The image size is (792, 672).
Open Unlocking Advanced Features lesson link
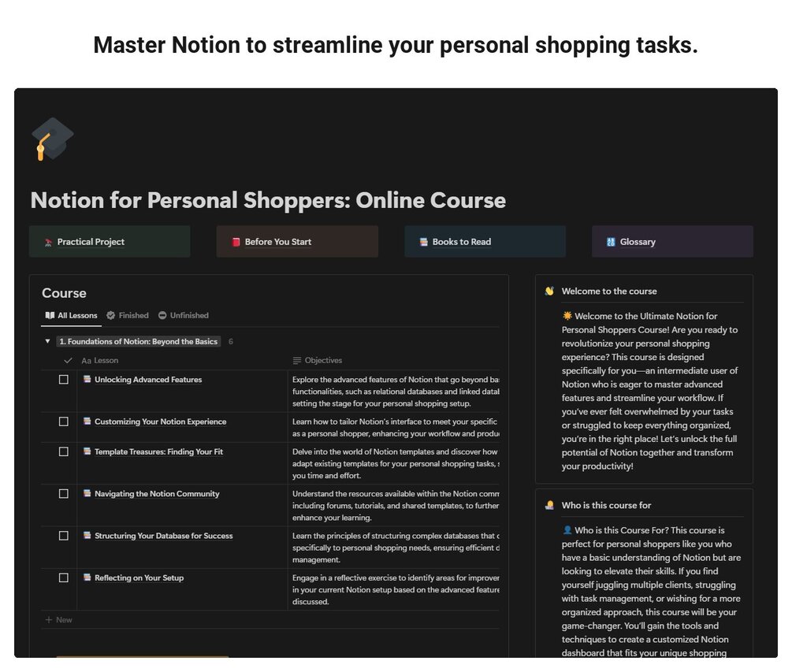coord(148,380)
